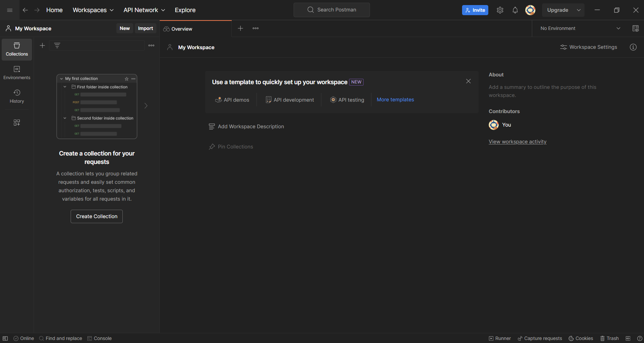The image size is (644, 343).
Task: Open Explore
Action: coord(185,10)
